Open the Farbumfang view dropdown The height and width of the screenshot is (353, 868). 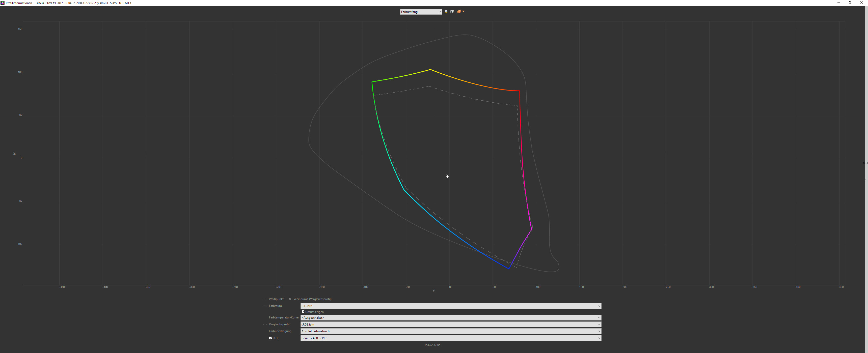click(421, 12)
